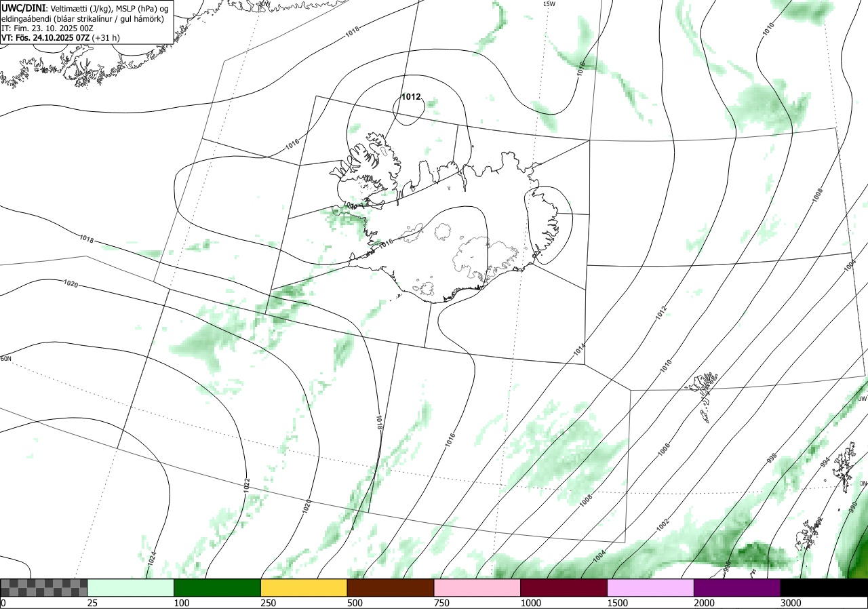This screenshot has height=609, width=868.
Task: Choose the yellow 250–500 legend swatch
Action: (304, 587)
